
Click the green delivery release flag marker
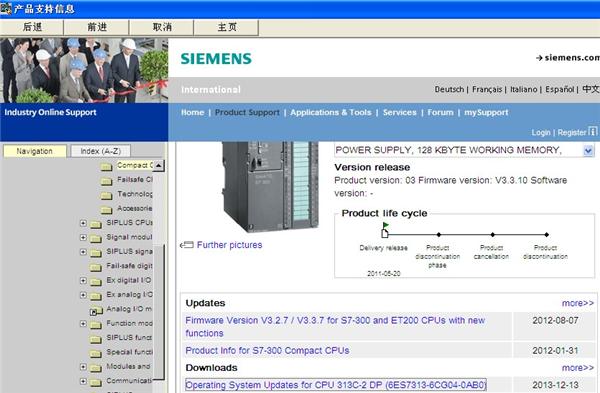[385, 225]
